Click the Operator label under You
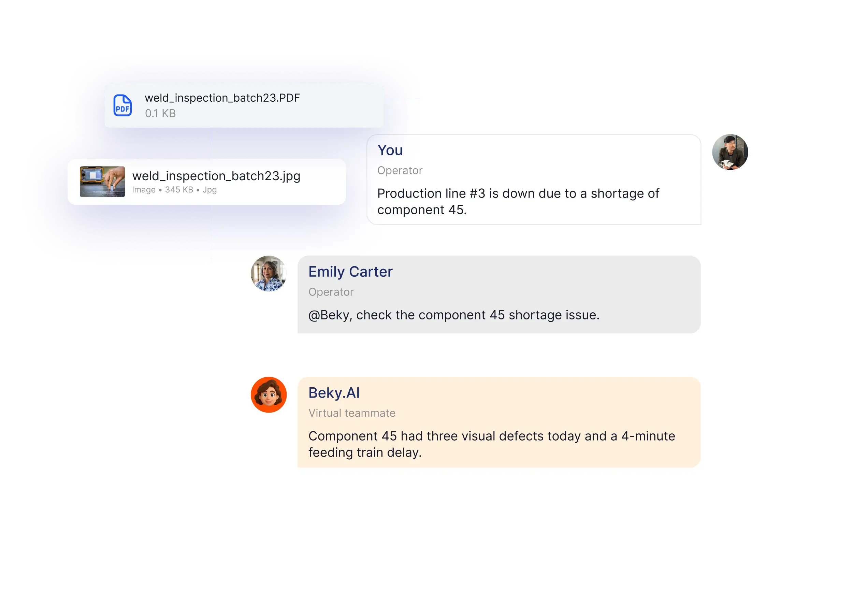868x603 pixels. tap(400, 170)
